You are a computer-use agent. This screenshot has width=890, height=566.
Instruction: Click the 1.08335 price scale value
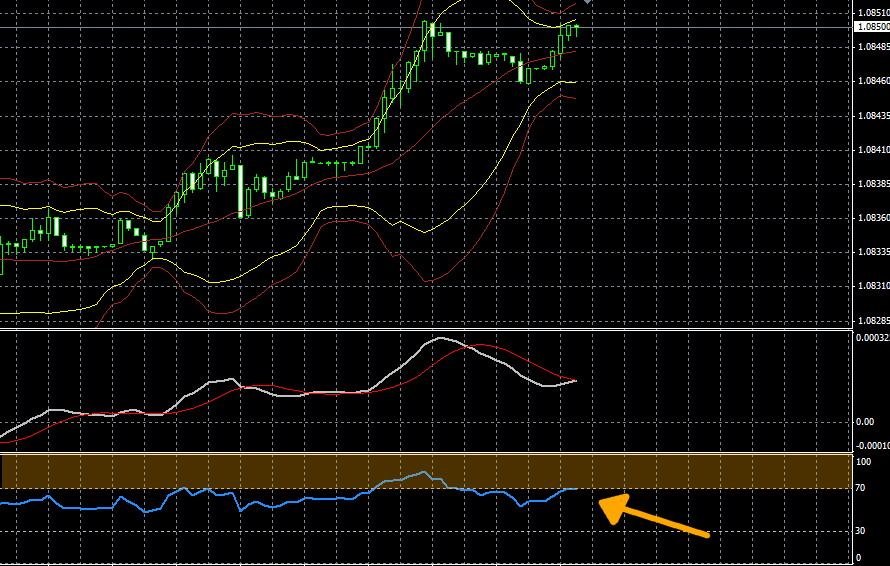click(874, 252)
